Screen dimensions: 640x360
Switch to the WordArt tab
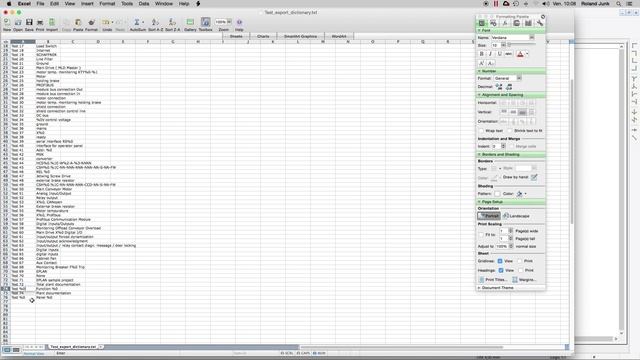pos(339,36)
